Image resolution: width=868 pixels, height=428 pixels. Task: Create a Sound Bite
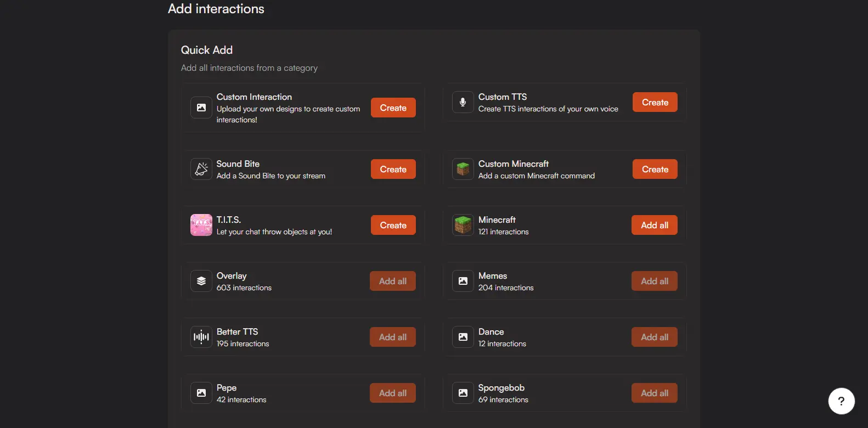click(x=393, y=169)
